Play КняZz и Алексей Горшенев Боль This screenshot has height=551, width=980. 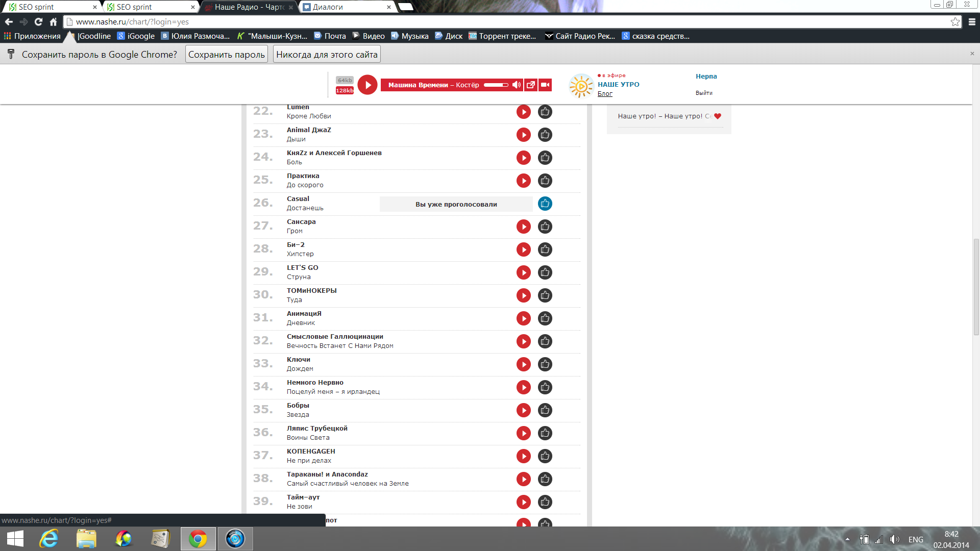click(x=523, y=158)
